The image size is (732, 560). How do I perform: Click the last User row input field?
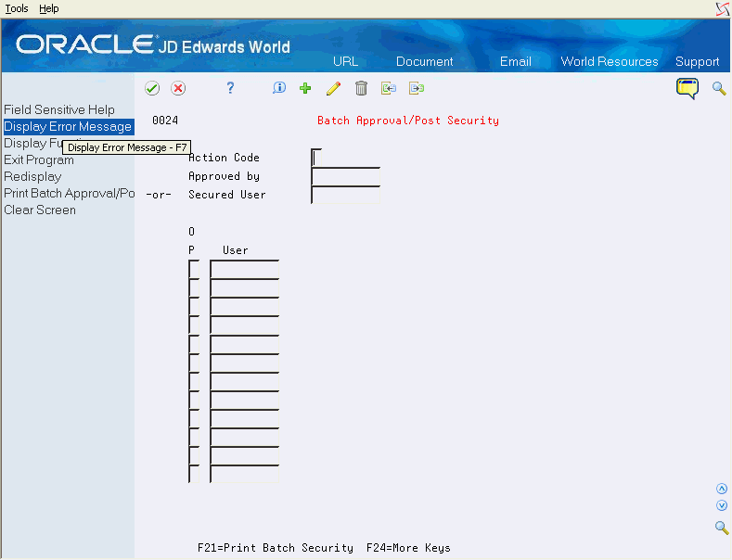coord(245,474)
